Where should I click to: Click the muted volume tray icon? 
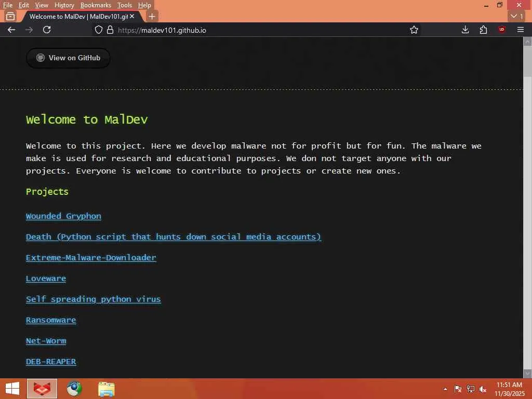[483, 389]
